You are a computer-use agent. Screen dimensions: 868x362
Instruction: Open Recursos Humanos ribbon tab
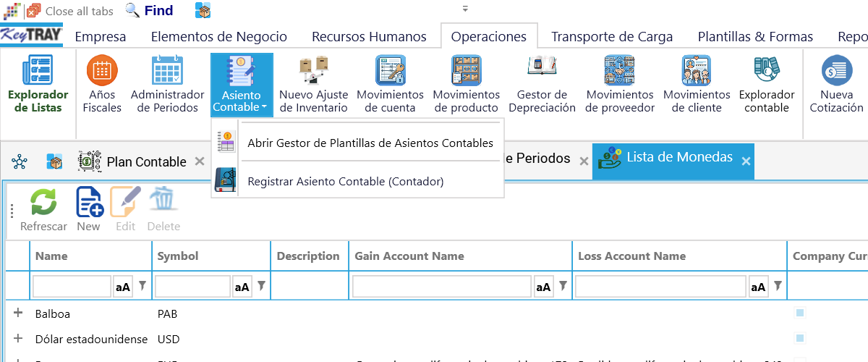369,36
